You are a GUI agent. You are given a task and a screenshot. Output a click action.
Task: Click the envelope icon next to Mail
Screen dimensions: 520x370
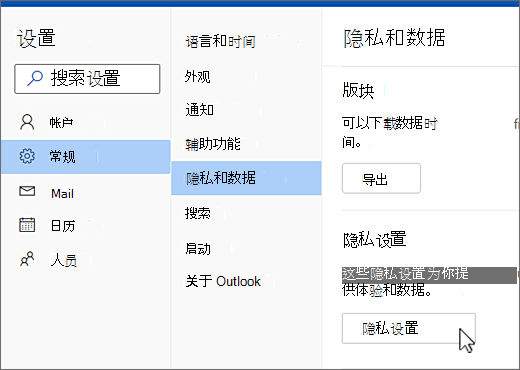[x=27, y=191]
